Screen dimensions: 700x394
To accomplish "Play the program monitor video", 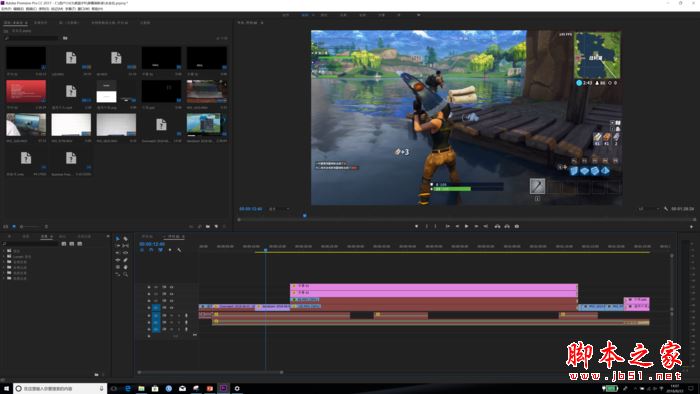I will click(467, 226).
